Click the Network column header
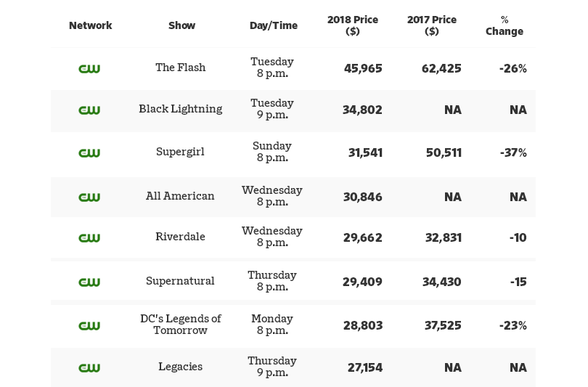 tap(91, 25)
